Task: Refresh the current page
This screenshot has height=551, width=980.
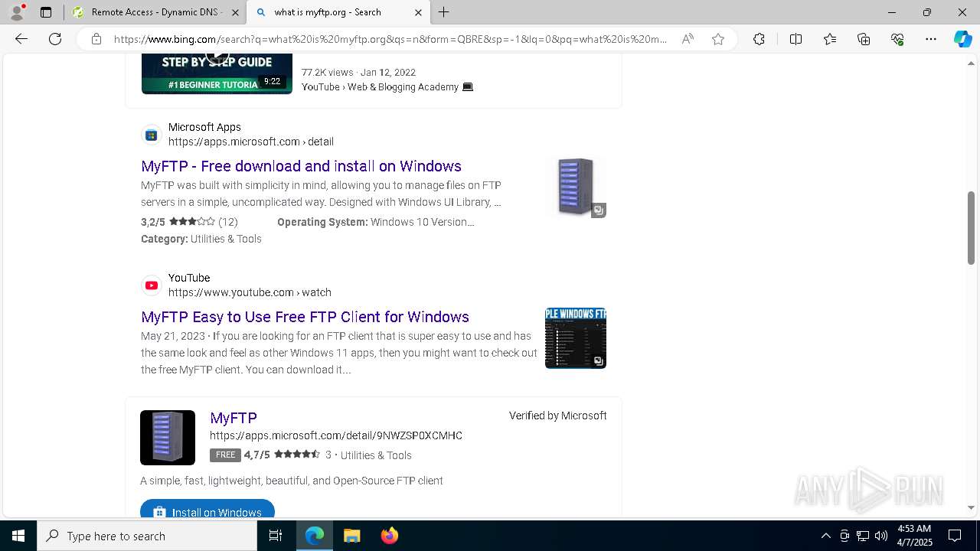Action: tap(55, 39)
